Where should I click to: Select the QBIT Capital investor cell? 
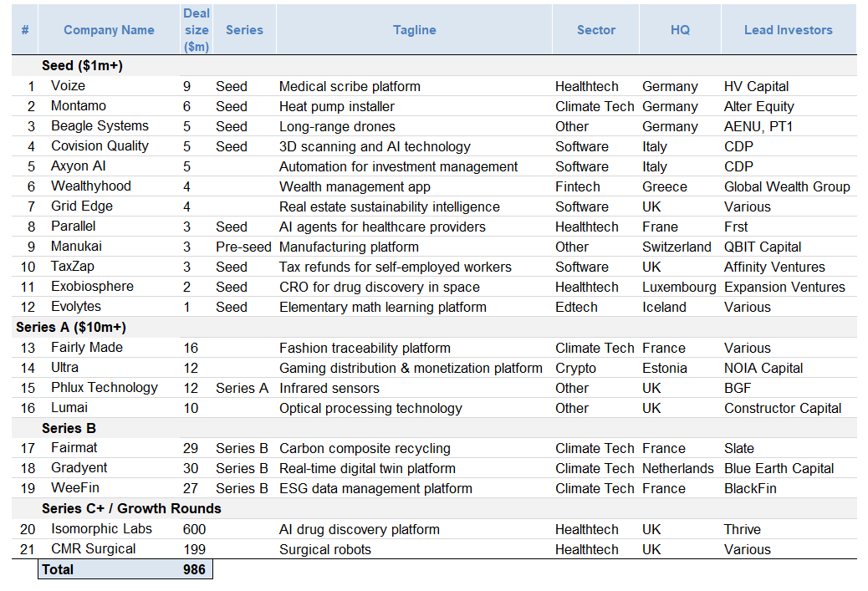tap(763, 247)
